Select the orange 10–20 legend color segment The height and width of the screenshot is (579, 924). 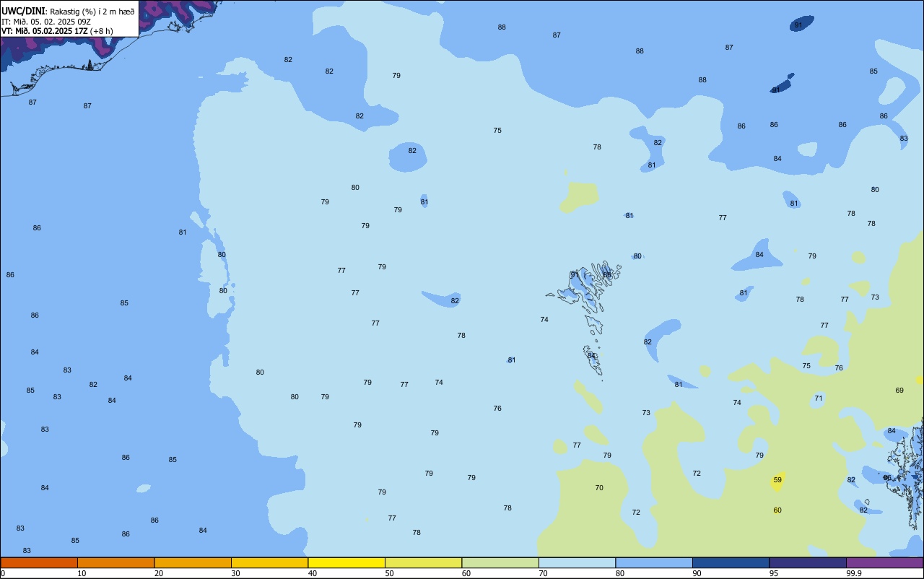click(x=115, y=562)
